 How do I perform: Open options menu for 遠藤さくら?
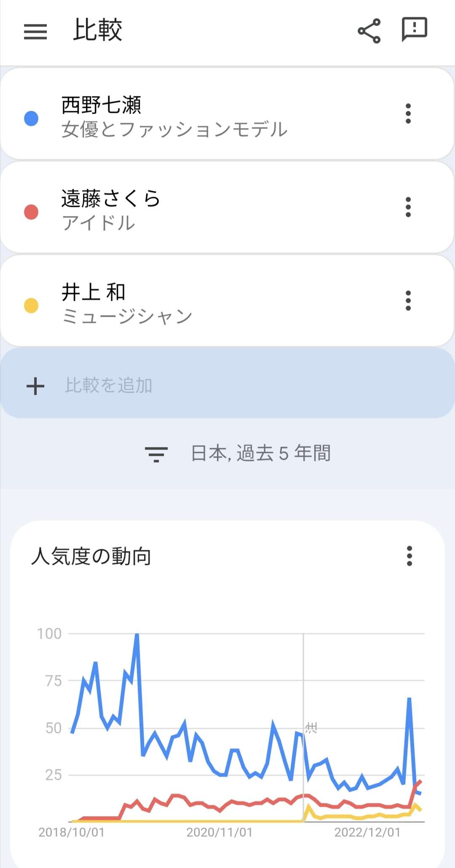tap(408, 207)
